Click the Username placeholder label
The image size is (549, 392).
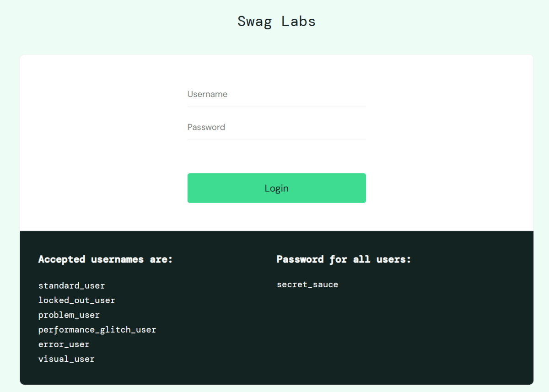[207, 94]
